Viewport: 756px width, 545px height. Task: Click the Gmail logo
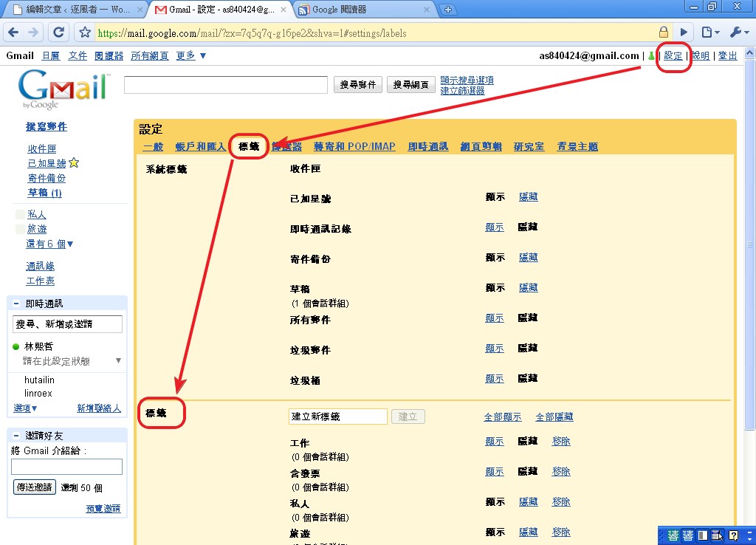[63, 89]
